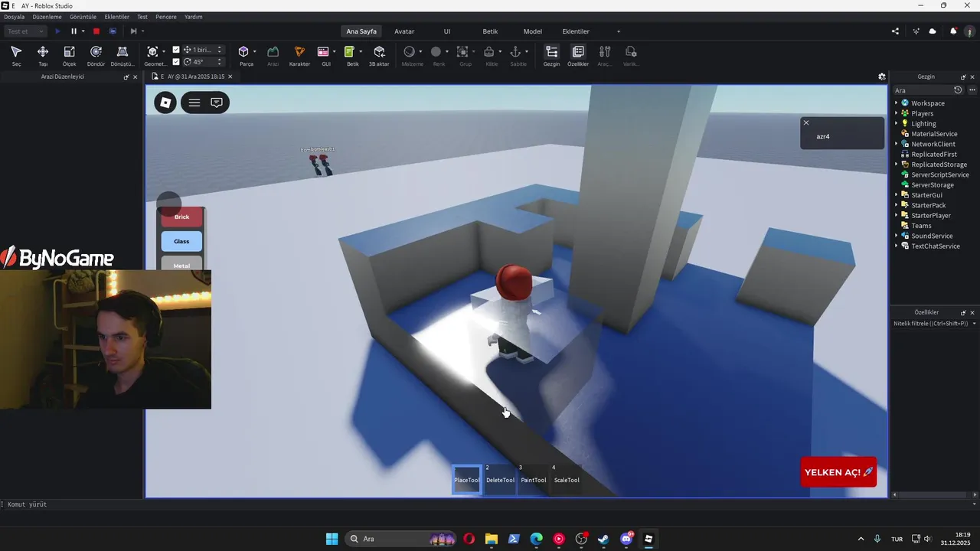Click the Glass material button

click(181, 241)
